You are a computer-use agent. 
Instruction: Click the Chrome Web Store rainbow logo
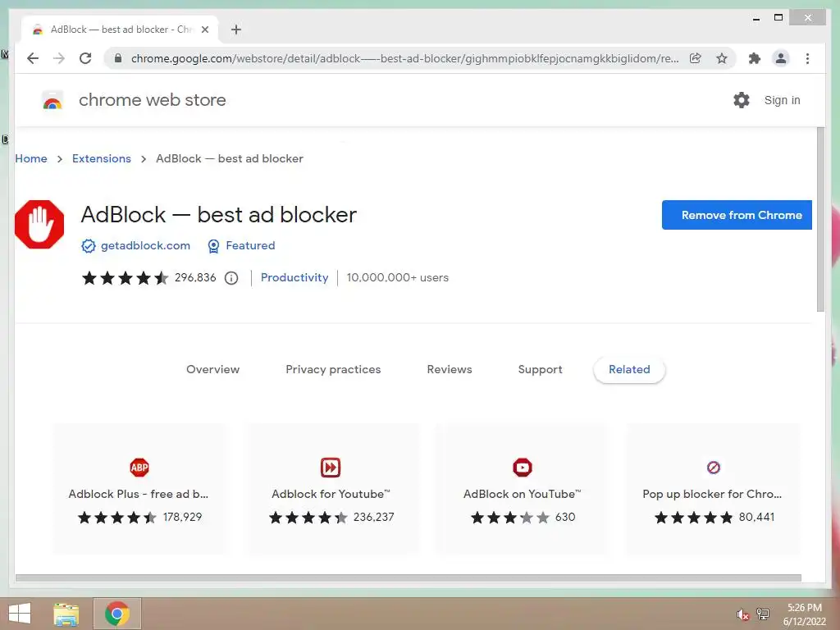52,101
